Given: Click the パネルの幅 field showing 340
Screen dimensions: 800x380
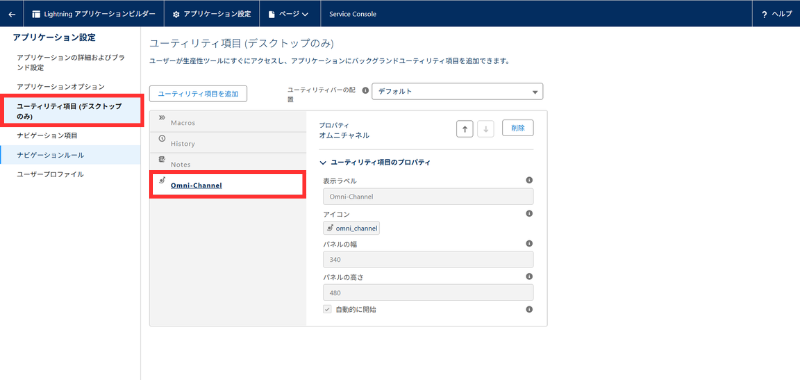Looking at the screenshot, I should tap(429, 260).
